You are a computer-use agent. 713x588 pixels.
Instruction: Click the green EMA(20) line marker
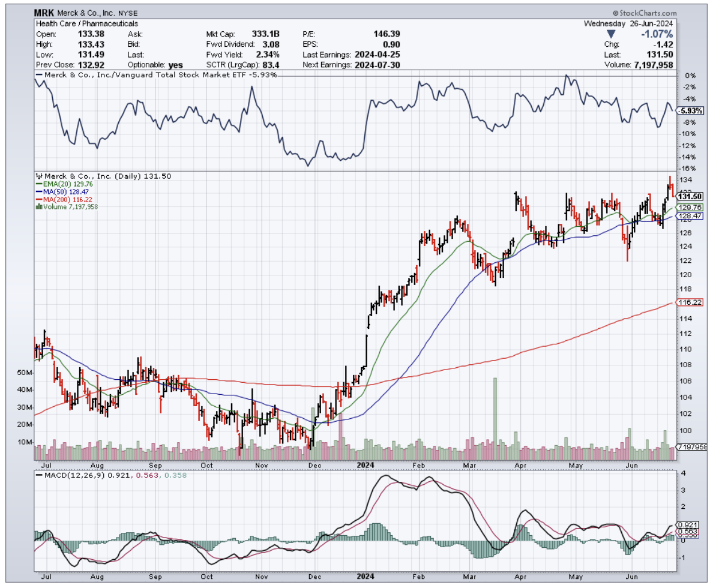pos(38,184)
